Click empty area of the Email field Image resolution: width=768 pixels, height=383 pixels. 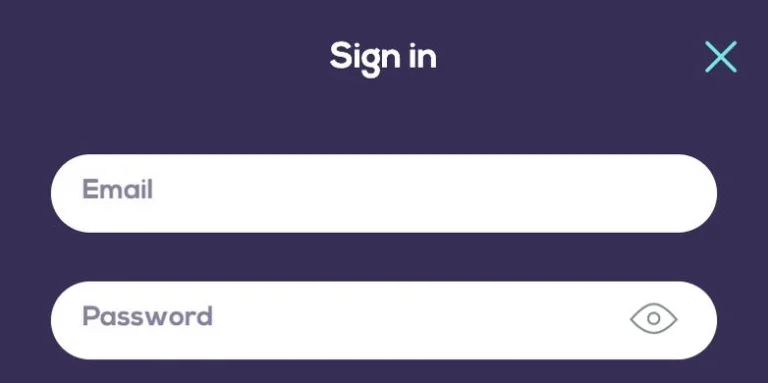[x=416, y=193]
